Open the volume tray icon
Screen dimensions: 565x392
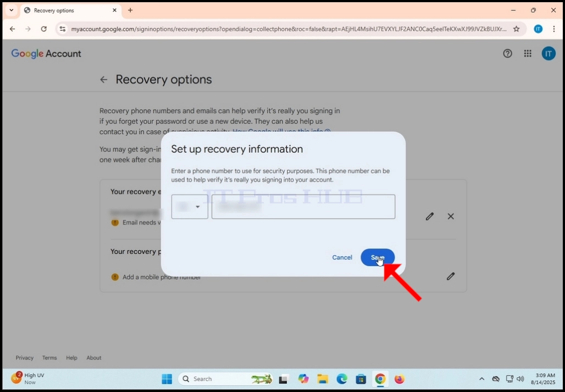(x=520, y=379)
